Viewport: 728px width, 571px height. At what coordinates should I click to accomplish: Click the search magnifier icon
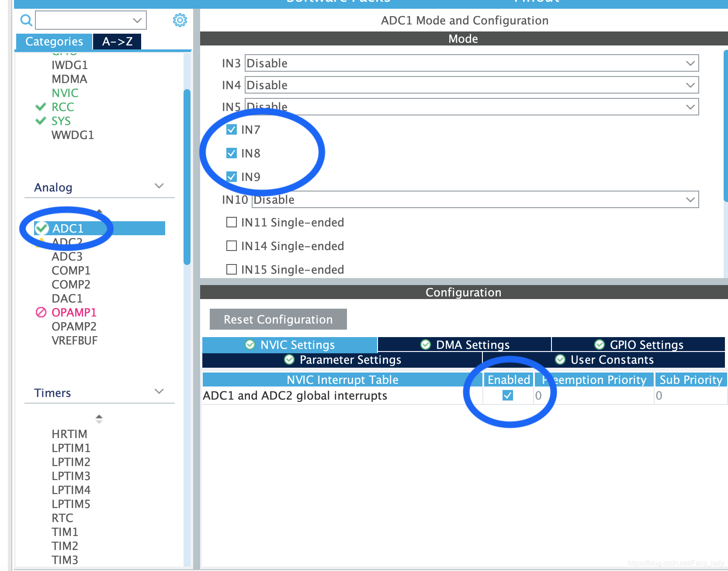point(26,20)
